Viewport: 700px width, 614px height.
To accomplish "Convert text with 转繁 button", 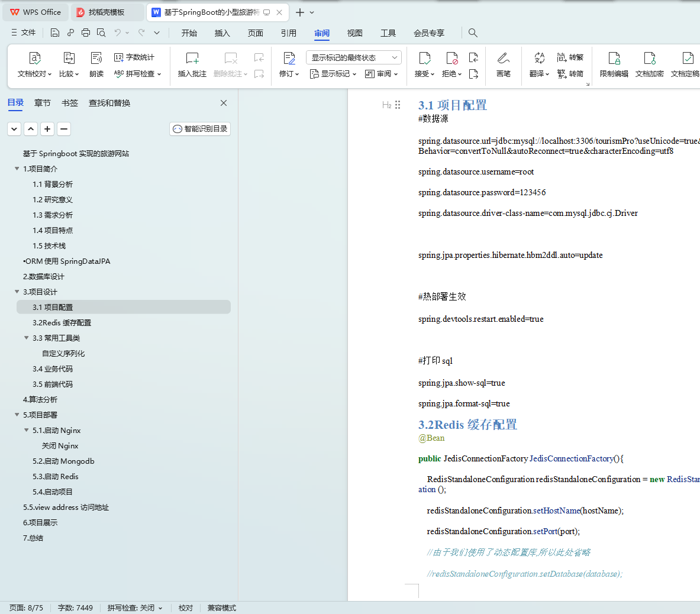I will 570,57.
